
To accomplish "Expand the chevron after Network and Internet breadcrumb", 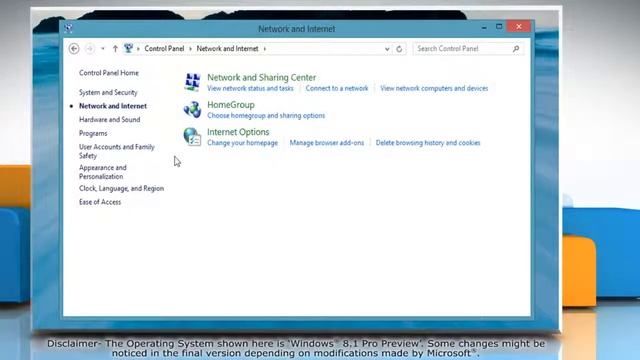I will [x=264, y=49].
